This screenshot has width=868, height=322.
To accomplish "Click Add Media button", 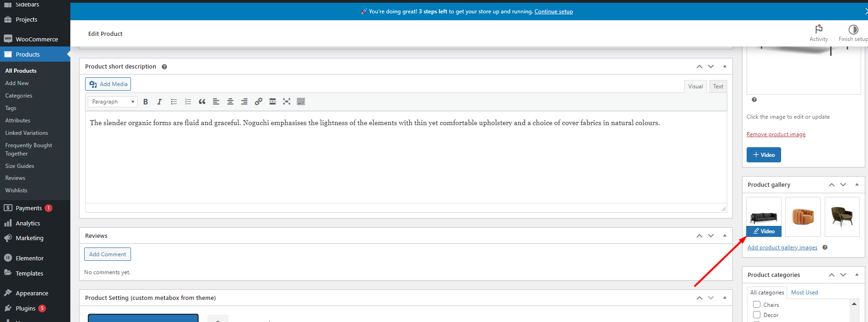I will (x=108, y=84).
